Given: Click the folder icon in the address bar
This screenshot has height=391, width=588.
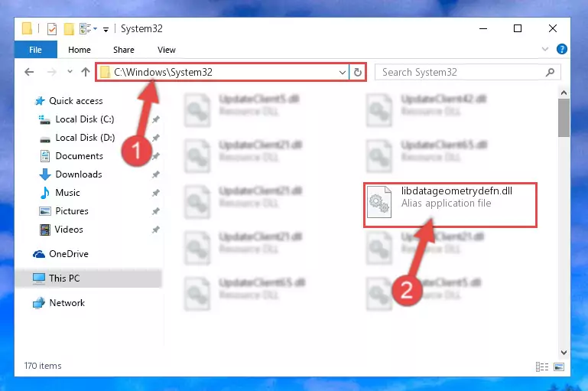Looking at the screenshot, I should (x=106, y=72).
